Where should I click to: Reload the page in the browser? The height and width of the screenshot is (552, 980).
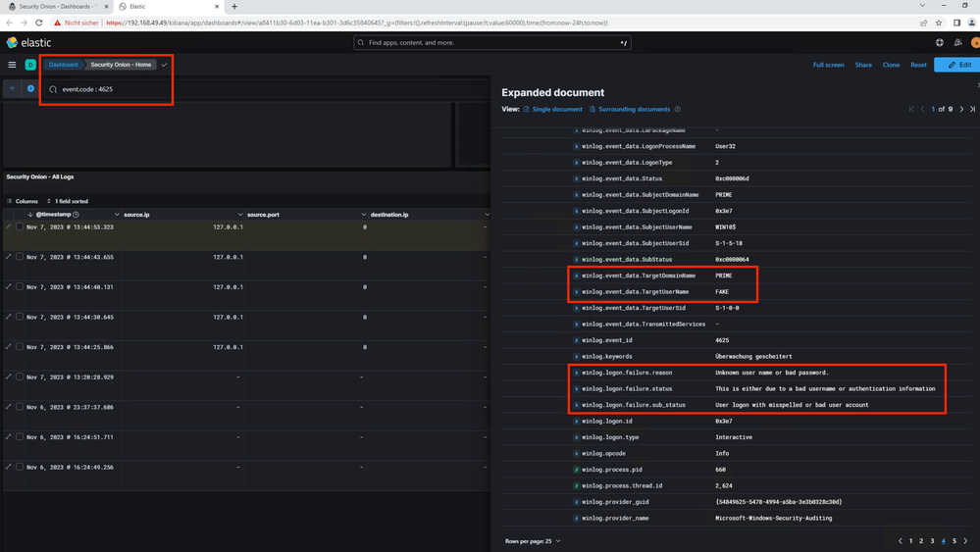point(39,23)
